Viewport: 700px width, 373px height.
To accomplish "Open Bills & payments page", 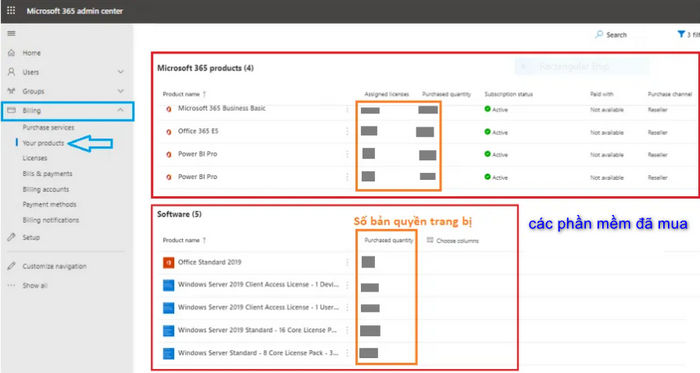I will tap(47, 174).
